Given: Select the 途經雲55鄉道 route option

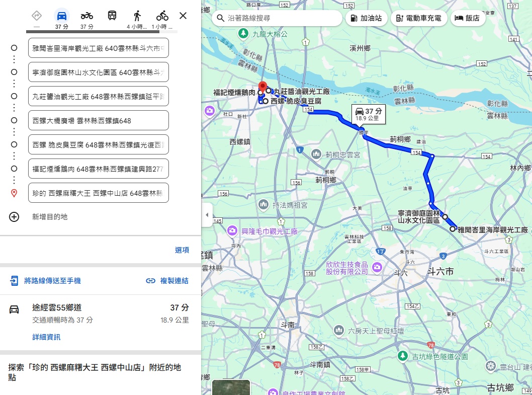Looking at the screenshot, I should pyautogui.click(x=101, y=322).
